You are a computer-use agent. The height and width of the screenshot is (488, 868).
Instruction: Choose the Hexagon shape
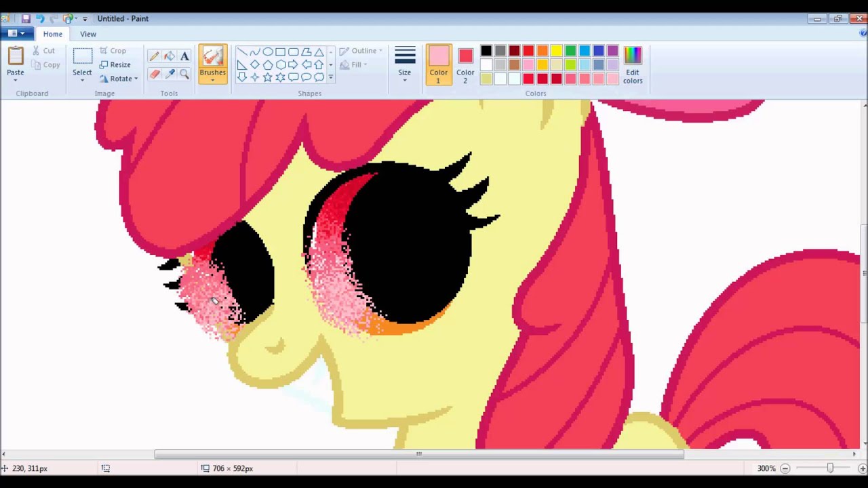[x=280, y=65]
